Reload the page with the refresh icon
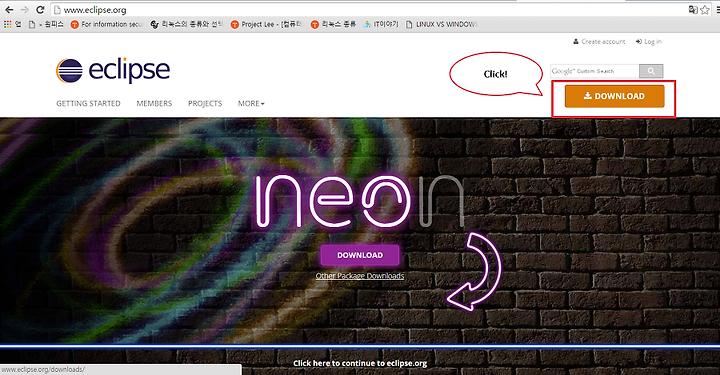 [x=40, y=10]
